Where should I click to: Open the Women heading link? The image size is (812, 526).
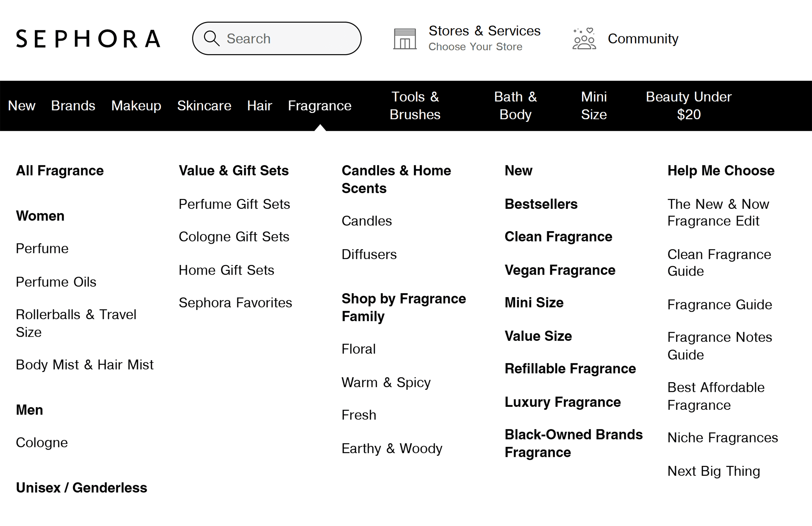click(x=40, y=216)
